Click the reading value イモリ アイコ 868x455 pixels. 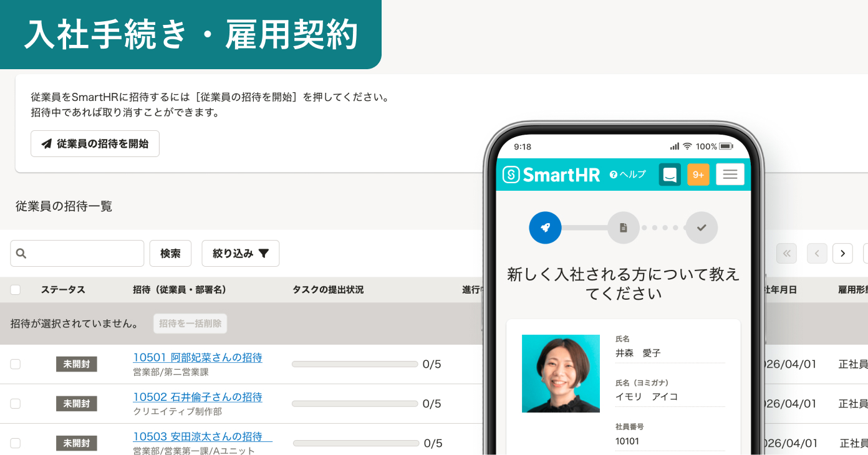coord(647,396)
